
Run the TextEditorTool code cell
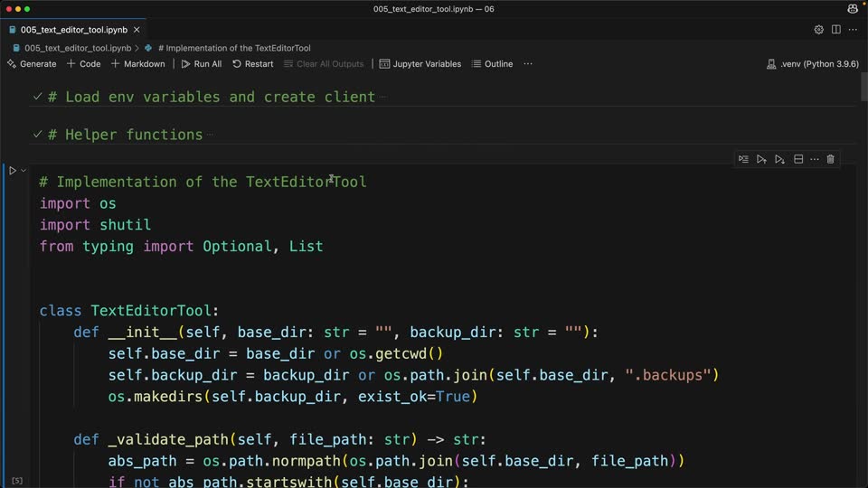12,171
